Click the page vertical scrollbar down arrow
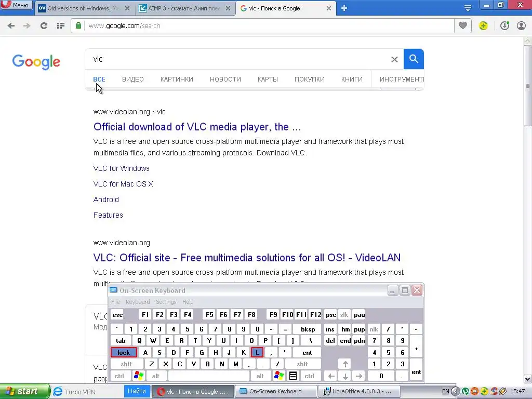Image resolution: width=532 pixels, height=399 pixels. (x=528, y=379)
